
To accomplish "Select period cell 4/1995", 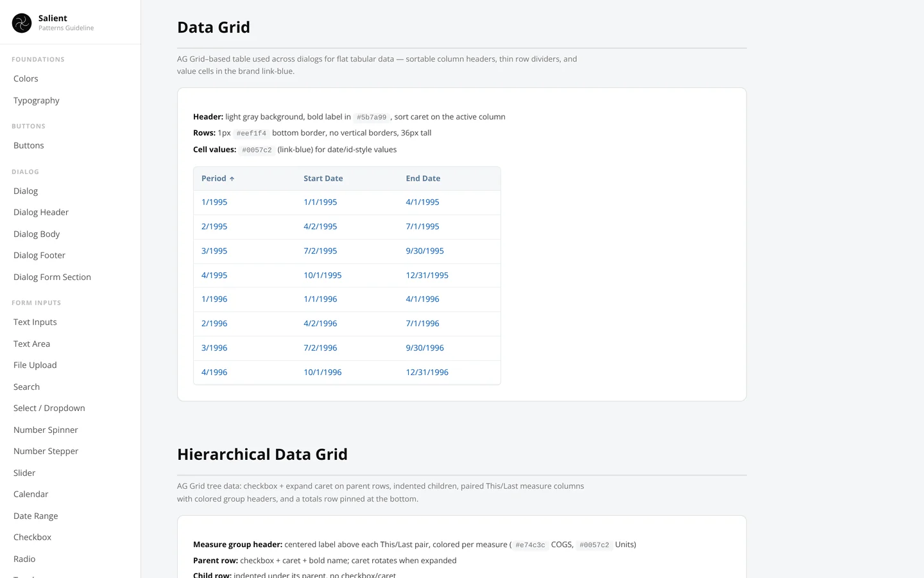I will tap(214, 275).
